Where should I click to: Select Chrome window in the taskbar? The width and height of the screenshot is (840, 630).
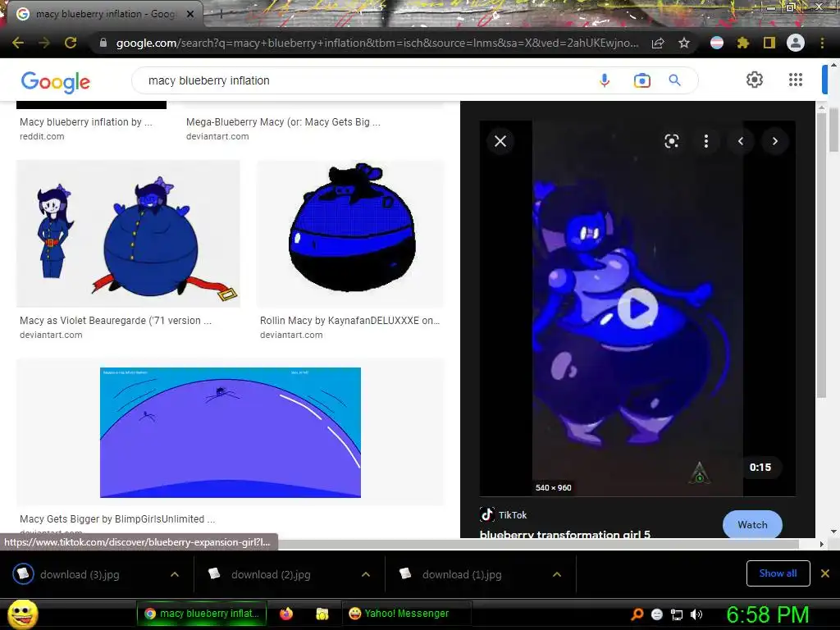202,614
